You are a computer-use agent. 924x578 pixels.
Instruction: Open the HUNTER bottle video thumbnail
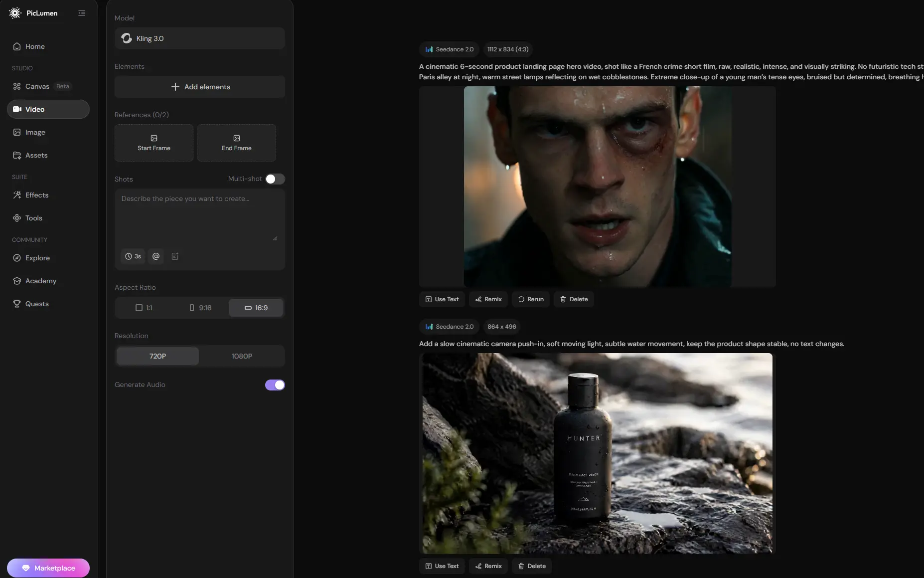(598, 453)
